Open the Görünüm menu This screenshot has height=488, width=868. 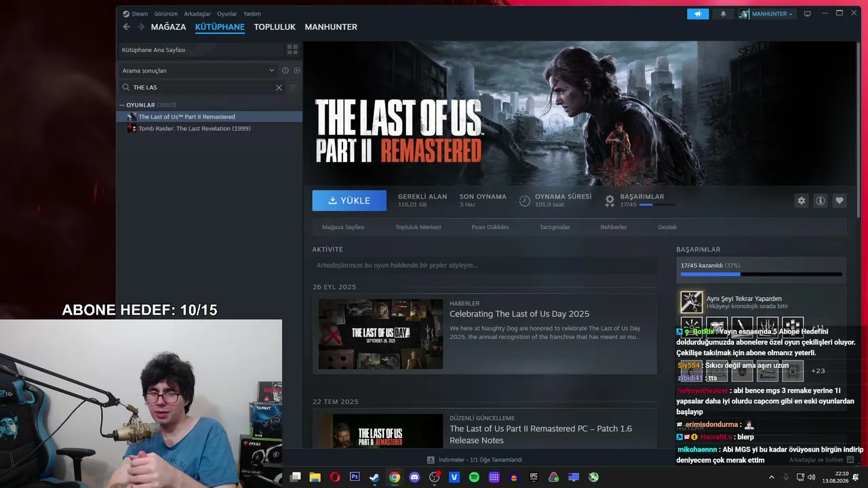tap(165, 14)
